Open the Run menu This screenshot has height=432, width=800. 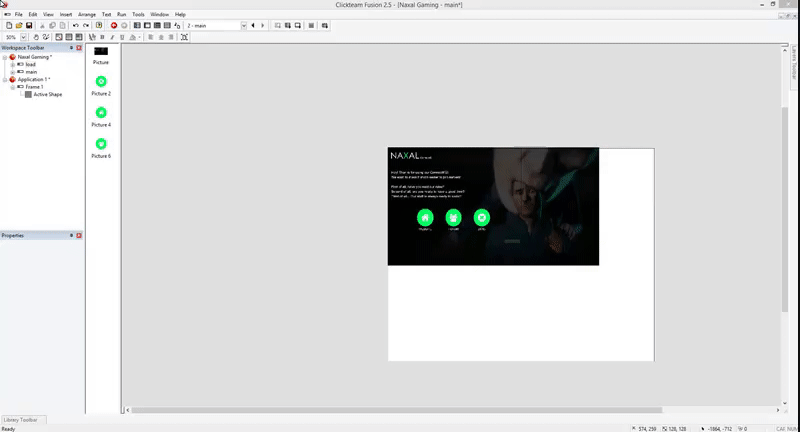pos(121,14)
